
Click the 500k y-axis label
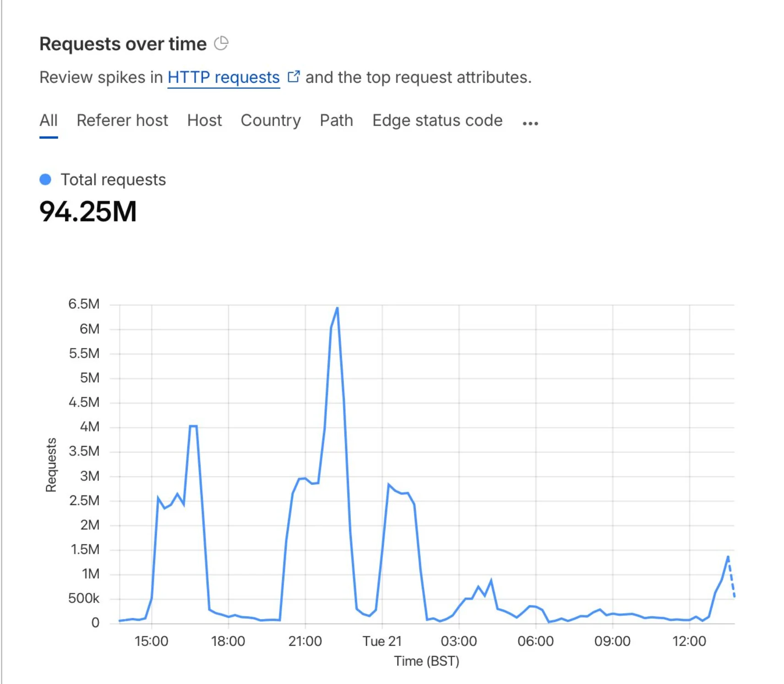point(84,598)
